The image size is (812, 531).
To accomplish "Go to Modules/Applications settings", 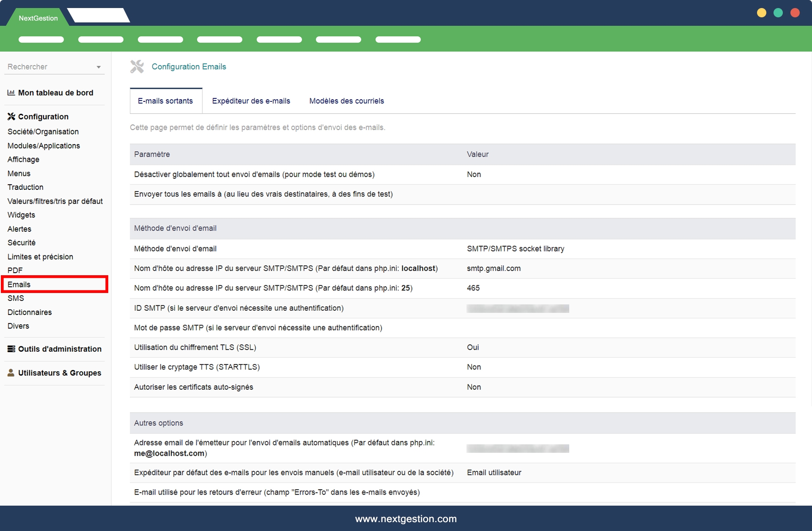I will (44, 146).
